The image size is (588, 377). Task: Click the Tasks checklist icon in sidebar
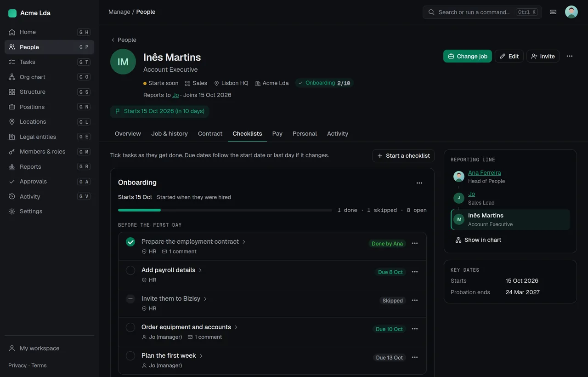click(12, 62)
